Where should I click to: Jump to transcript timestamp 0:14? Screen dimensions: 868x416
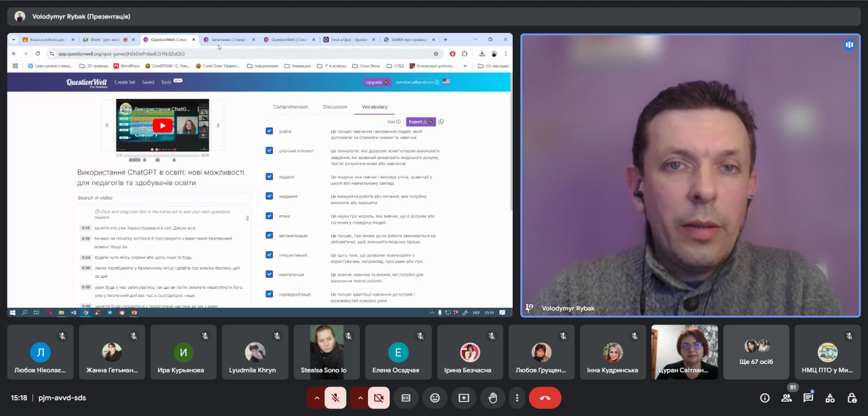pos(86,228)
